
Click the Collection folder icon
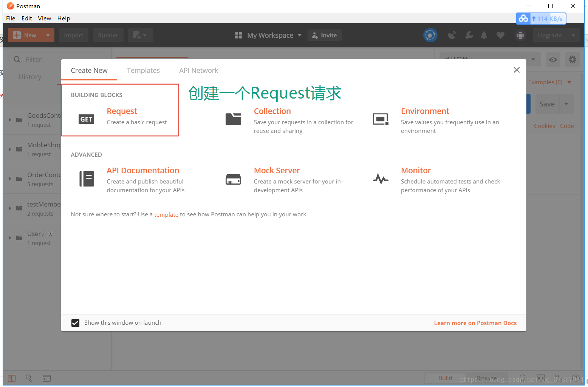(x=233, y=119)
